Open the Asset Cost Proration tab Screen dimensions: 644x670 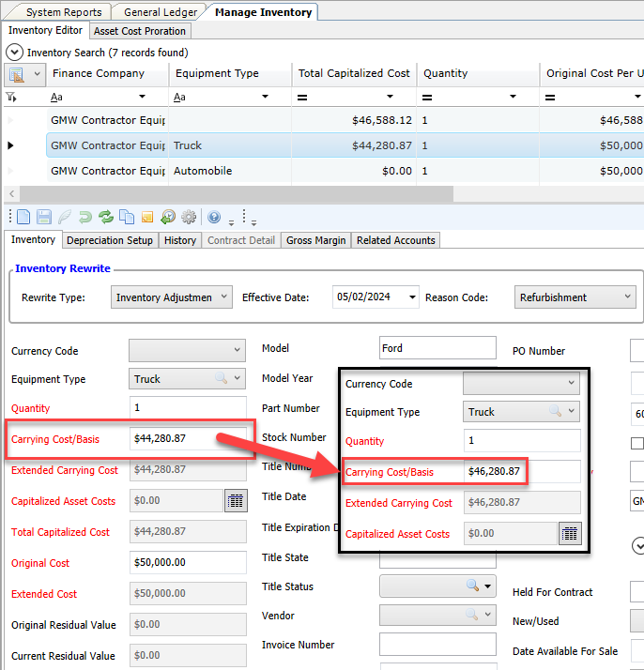140,31
